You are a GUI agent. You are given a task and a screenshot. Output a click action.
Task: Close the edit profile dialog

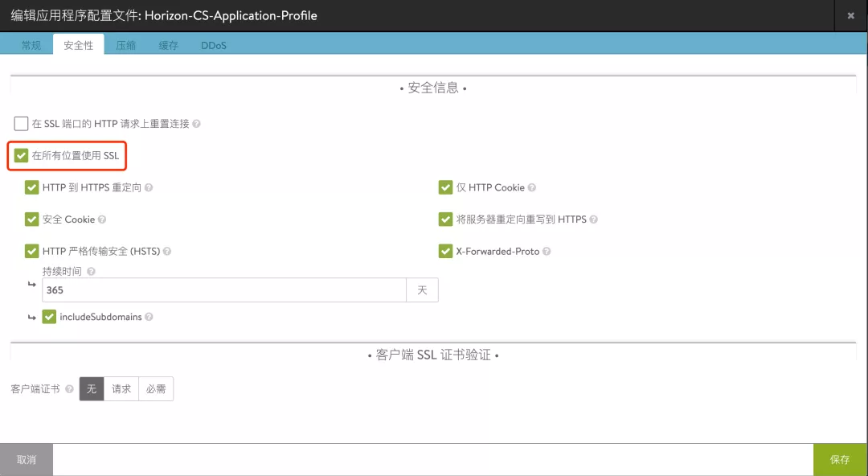[x=851, y=15]
